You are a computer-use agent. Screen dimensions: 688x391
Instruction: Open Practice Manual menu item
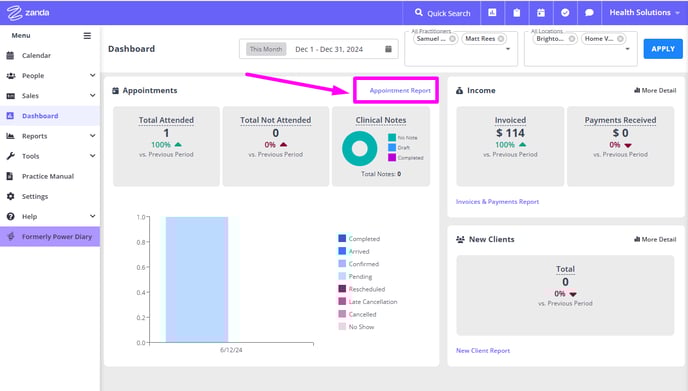tap(48, 176)
